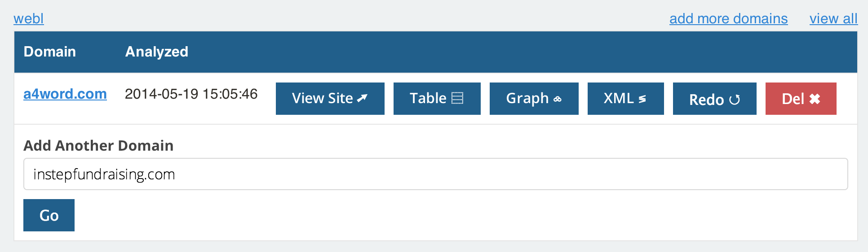Click the Add Another Domain label
868x252 pixels.
[98, 146]
